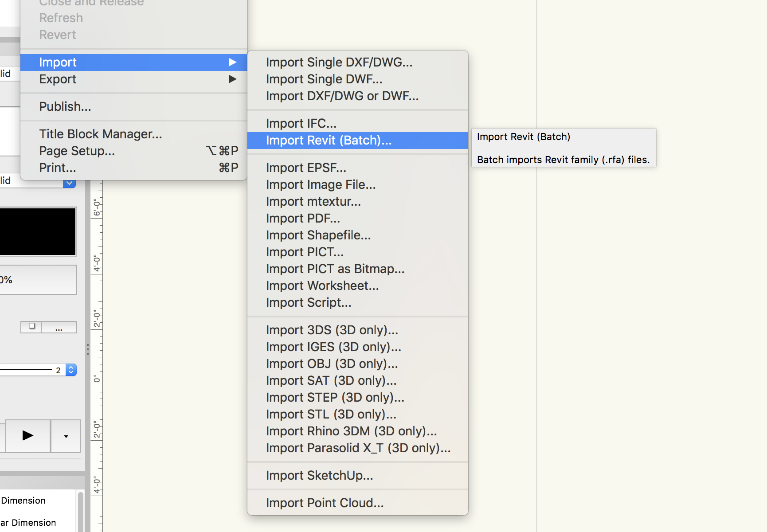Open Title Block Manager
Image resolution: width=767 pixels, height=532 pixels.
coord(101,134)
